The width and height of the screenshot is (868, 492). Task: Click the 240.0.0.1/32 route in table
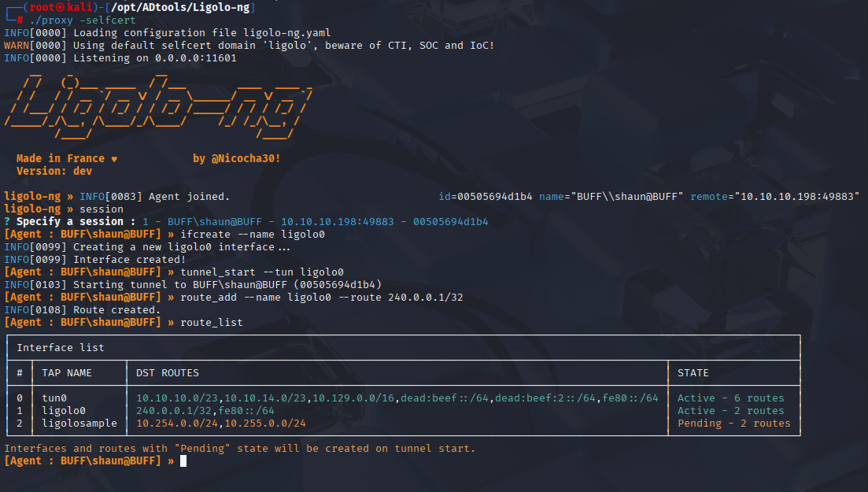tap(174, 411)
